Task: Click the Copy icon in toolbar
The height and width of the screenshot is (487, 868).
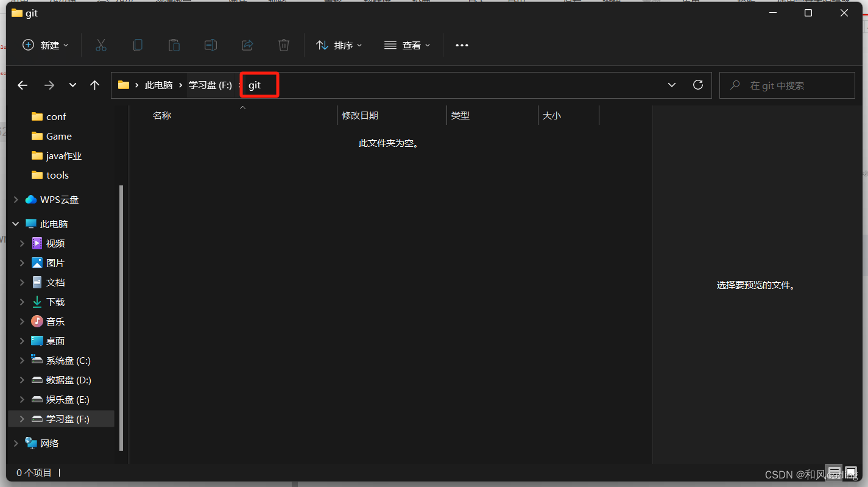Action: pyautogui.click(x=138, y=45)
